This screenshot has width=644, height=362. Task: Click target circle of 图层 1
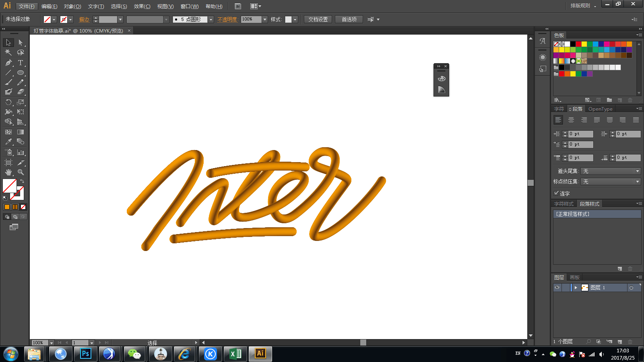pyautogui.click(x=631, y=288)
